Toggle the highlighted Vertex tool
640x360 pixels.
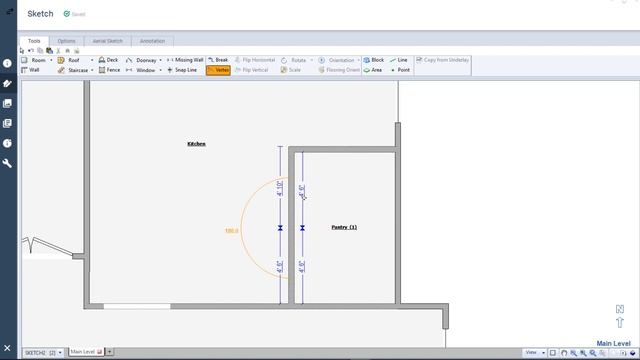pyautogui.click(x=218, y=70)
